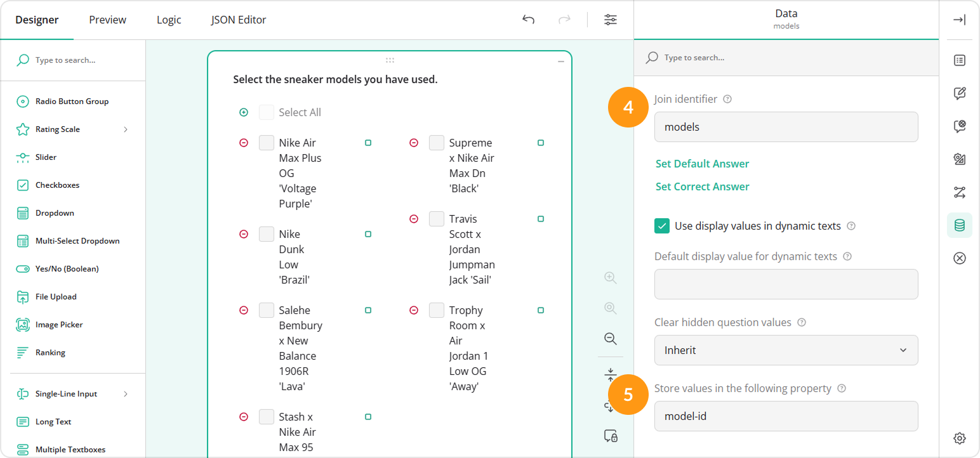980x458 pixels.
Task: Switch to the Preview tab
Action: point(108,20)
